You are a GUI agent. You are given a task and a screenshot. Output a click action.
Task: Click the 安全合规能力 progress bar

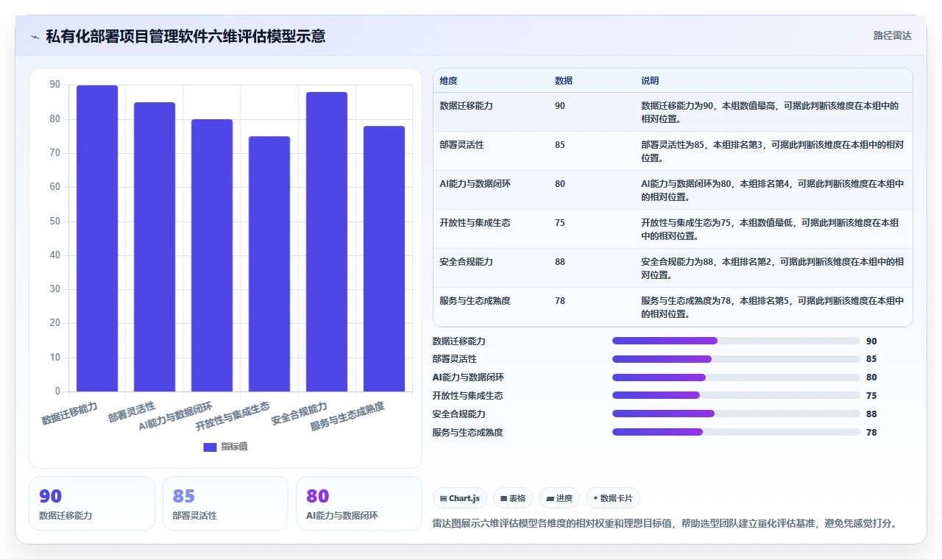[736, 414]
